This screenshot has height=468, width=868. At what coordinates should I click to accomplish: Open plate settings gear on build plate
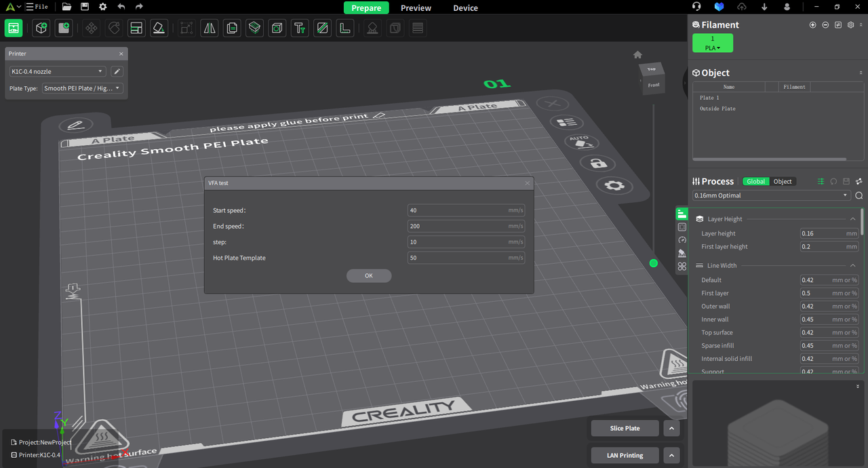(x=614, y=186)
